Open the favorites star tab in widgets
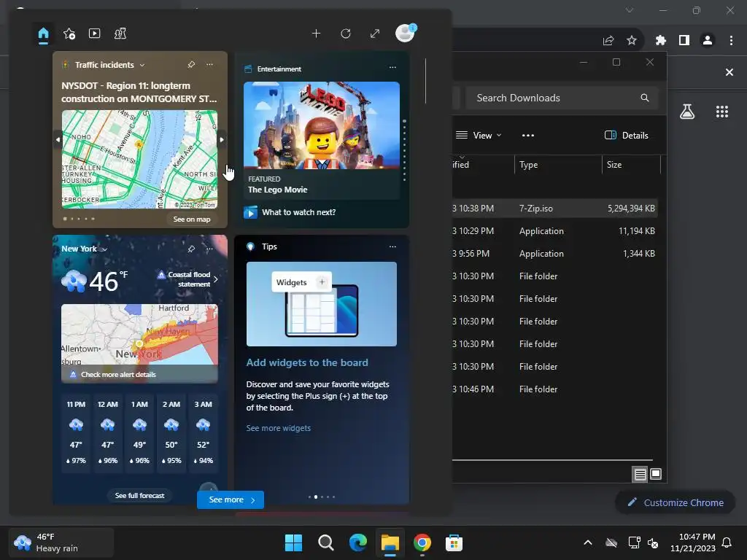The height and width of the screenshot is (560, 747). [69, 34]
